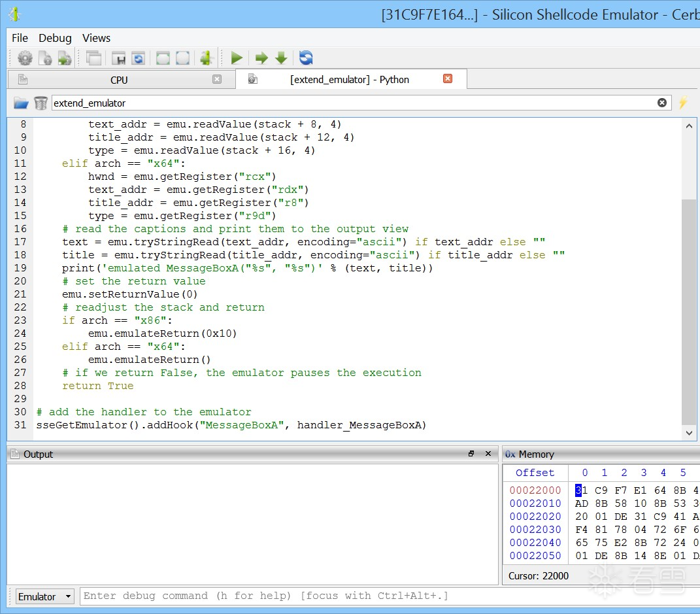This screenshot has width=700, height=614.
Task: Focus the debug command input field
Action: [388, 596]
